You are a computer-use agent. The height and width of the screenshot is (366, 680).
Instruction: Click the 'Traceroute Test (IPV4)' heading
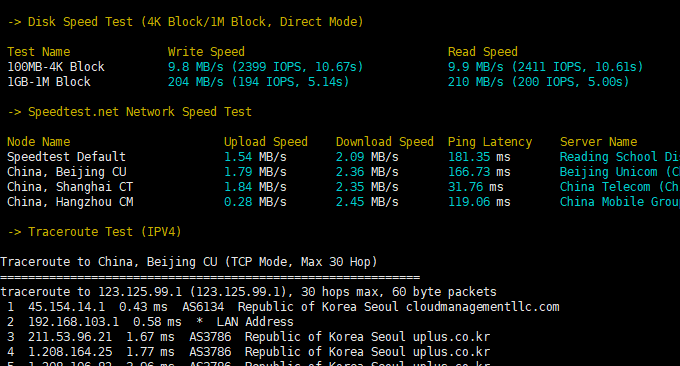pyautogui.click(x=95, y=232)
